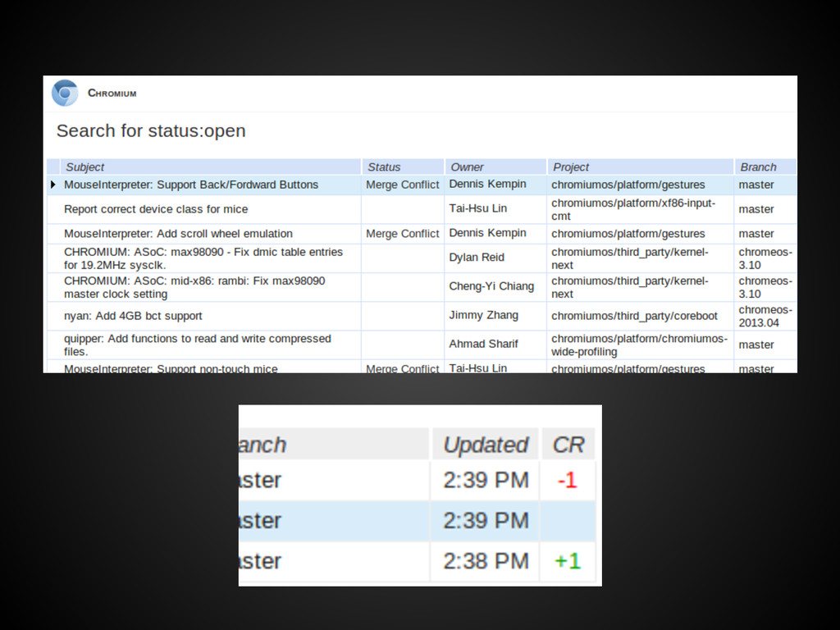Click branch chromeos-2013.04
Viewport: 840px width, 630px height.
(765, 316)
